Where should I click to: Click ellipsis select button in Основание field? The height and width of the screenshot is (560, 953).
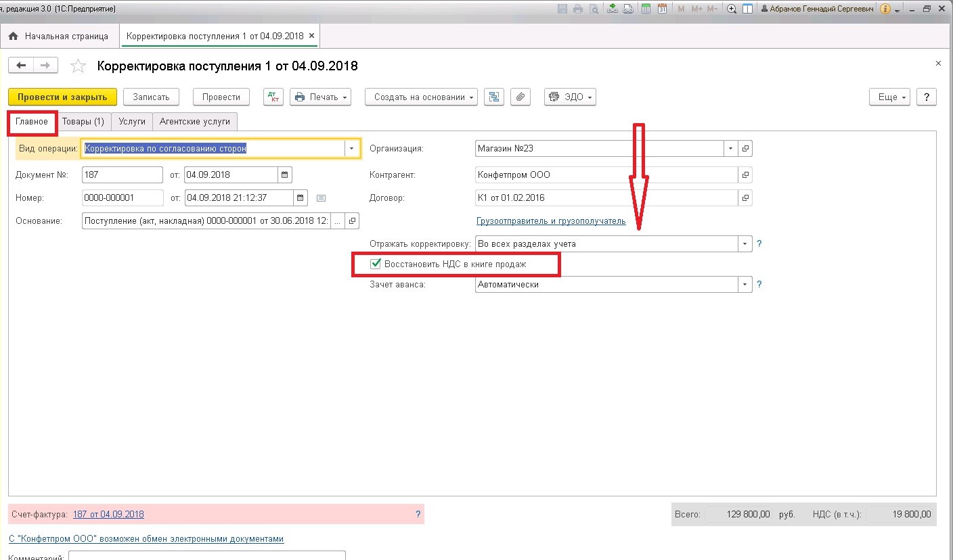coord(338,220)
